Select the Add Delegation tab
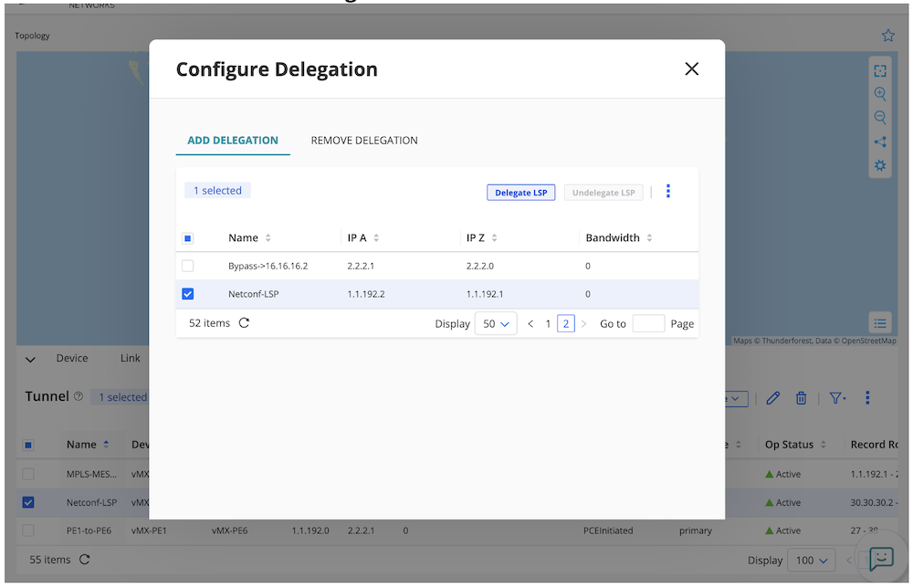Screen dimensions: 913x588 tap(233, 141)
